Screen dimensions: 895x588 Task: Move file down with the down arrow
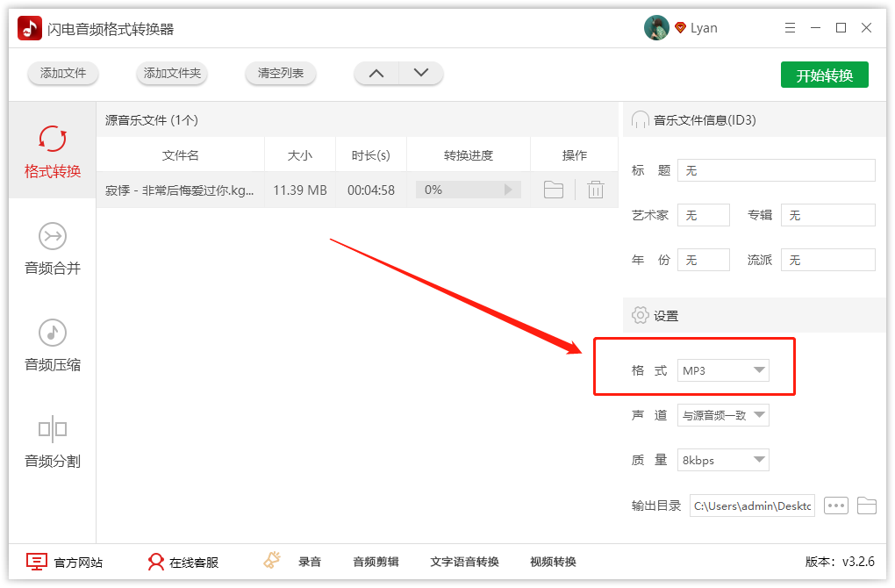click(x=420, y=73)
